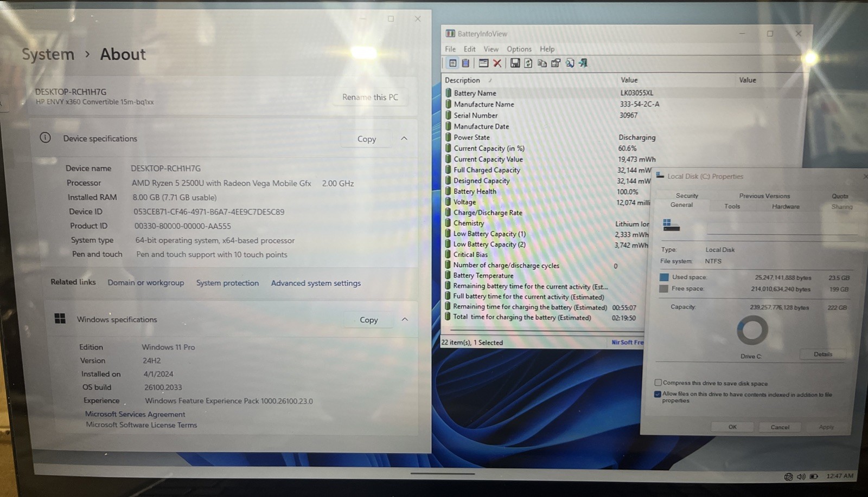Image resolution: width=868 pixels, height=497 pixels.
Task: Click the Details button in disk properties
Action: pyautogui.click(x=822, y=354)
